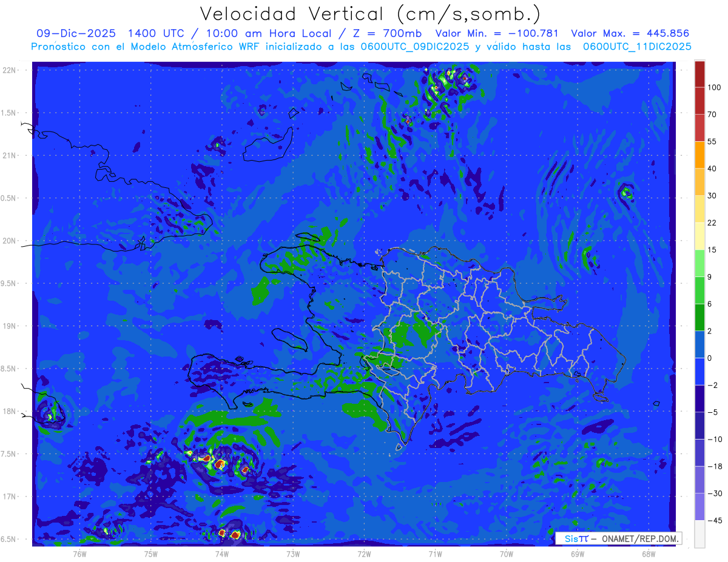Click the "ONAMET/REP.DOM." credit label
This screenshot has width=728, height=562.
point(639,538)
